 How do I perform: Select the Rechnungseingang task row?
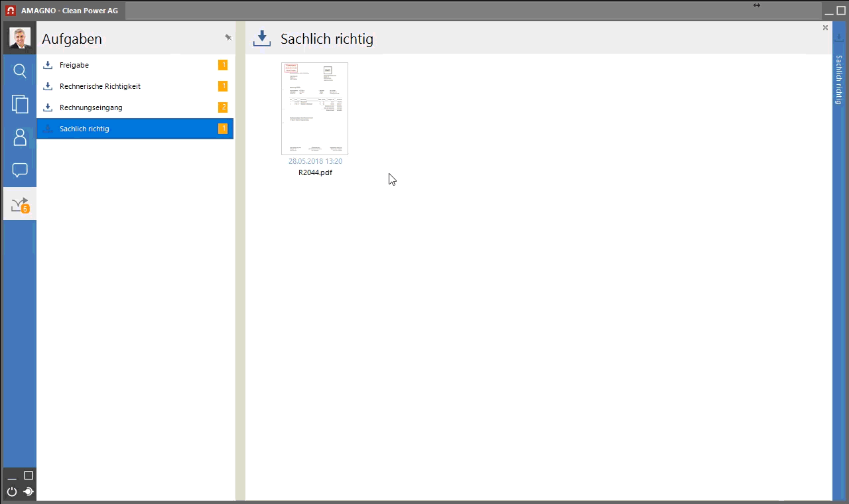(135, 107)
